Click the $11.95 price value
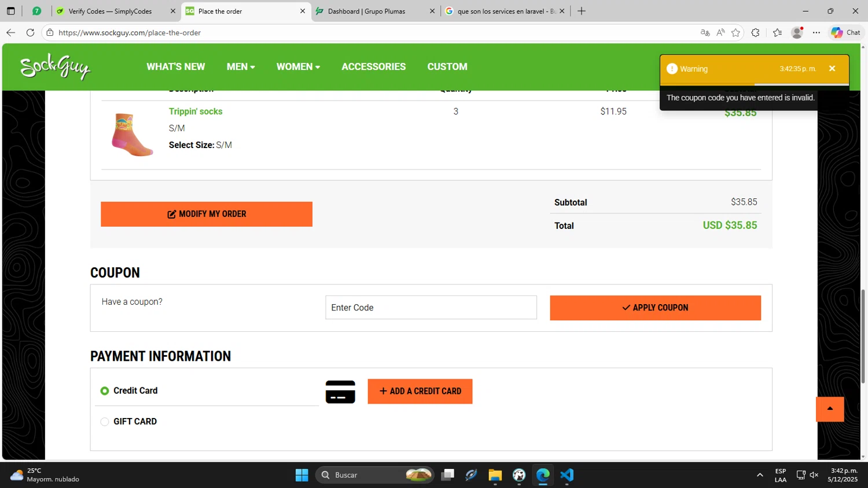Screen dimensions: 868x488 [613, 112]
